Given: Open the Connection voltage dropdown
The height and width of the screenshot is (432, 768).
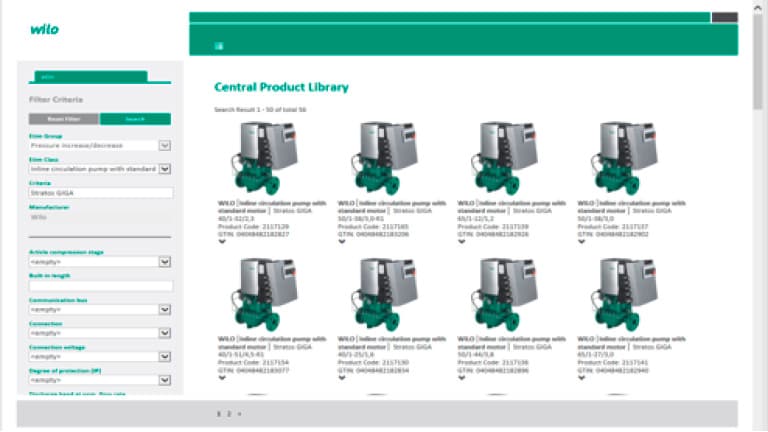Looking at the screenshot, I should click(165, 357).
